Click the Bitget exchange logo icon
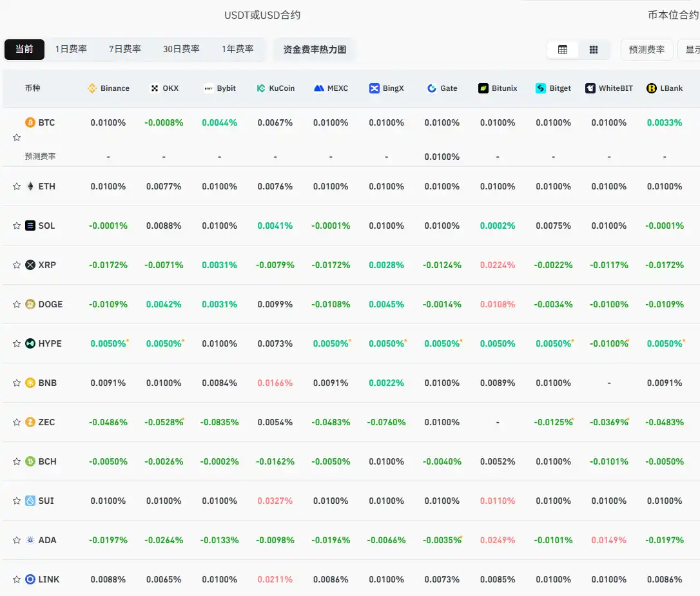 click(x=541, y=88)
